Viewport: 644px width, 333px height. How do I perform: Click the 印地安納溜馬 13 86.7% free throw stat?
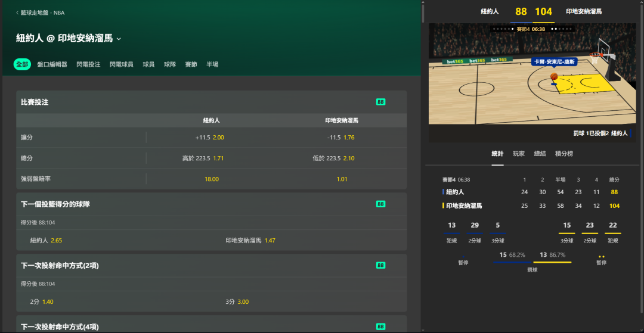(553, 255)
